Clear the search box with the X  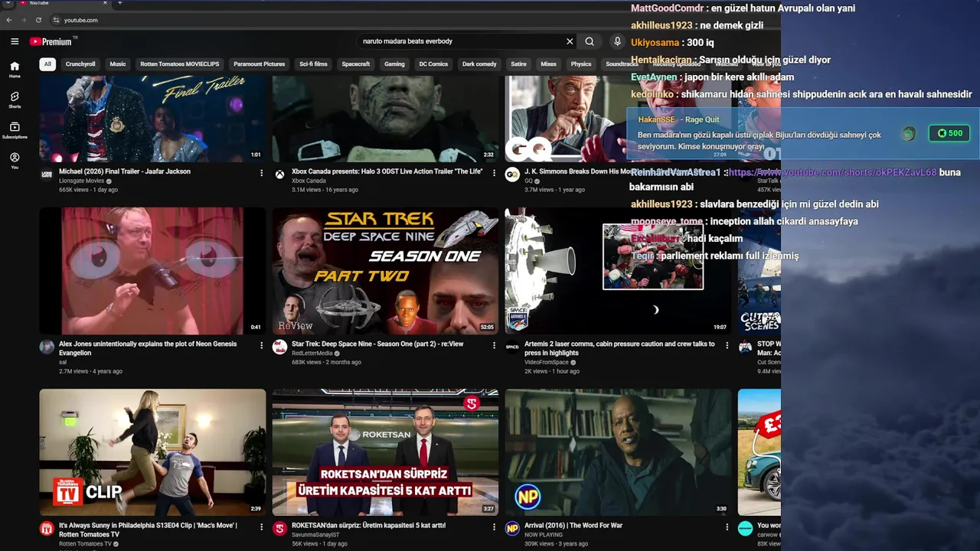click(570, 41)
